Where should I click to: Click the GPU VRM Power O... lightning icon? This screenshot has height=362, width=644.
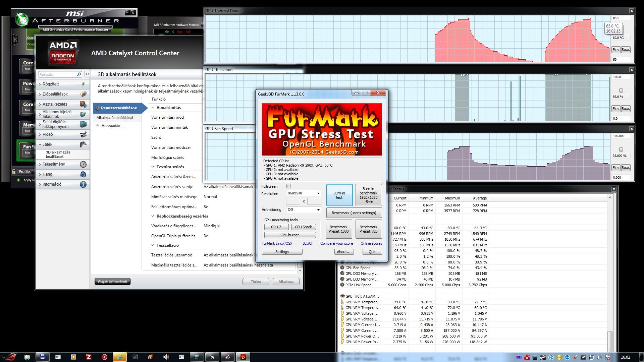[x=342, y=336]
